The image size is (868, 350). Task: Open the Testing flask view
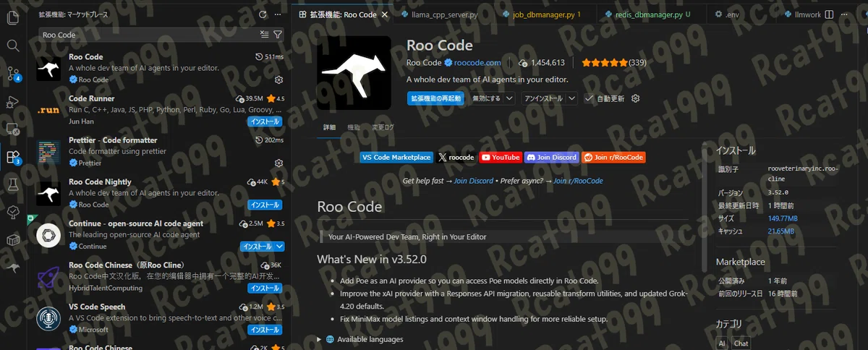(x=13, y=184)
